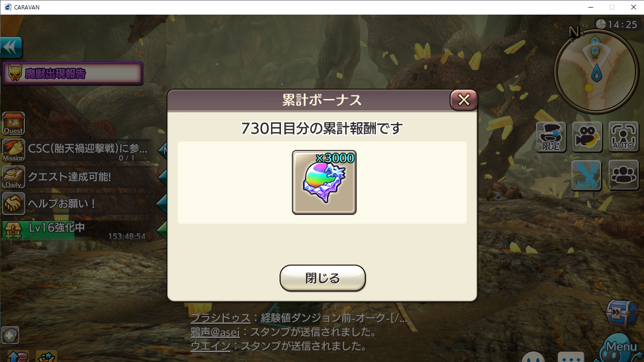Toggle the AUTO target frame button
Screen dimensions: 644x362
623,137
